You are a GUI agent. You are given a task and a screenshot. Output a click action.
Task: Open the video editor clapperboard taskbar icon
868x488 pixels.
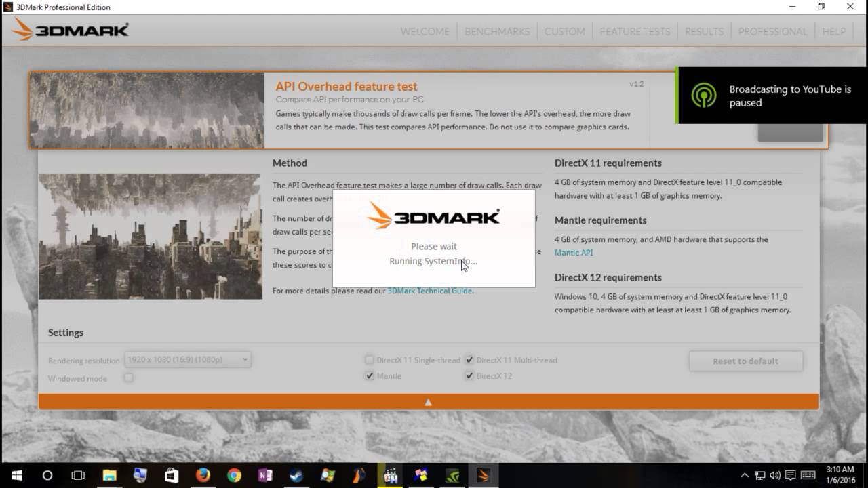pos(390,475)
